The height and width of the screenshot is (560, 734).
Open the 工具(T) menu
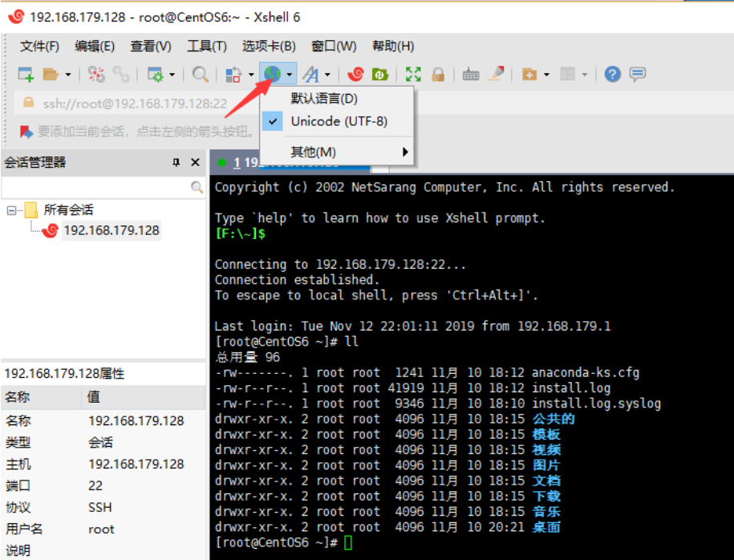(207, 46)
